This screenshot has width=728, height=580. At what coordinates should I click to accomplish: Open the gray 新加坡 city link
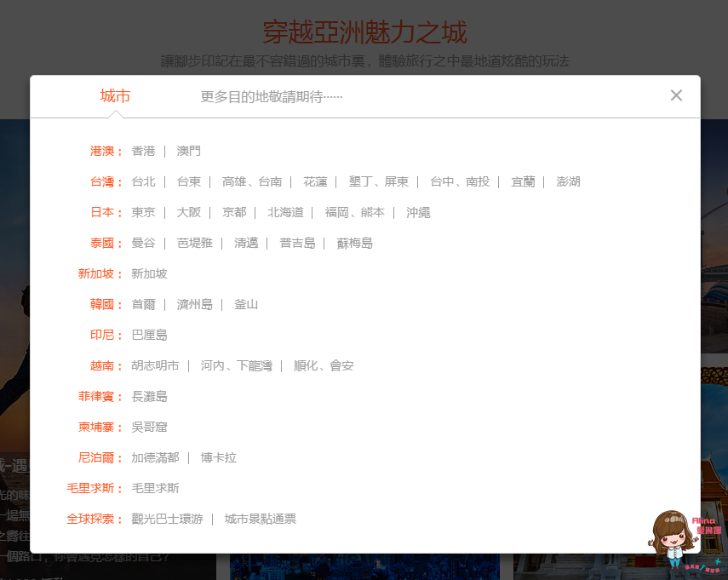(x=149, y=273)
